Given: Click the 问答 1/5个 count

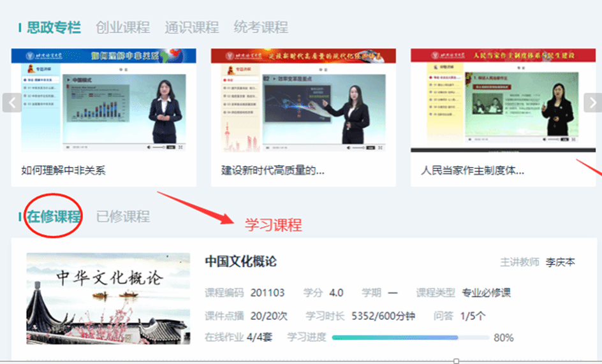Looking at the screenshot, I should pyautogui.click(x=473, y=316).
